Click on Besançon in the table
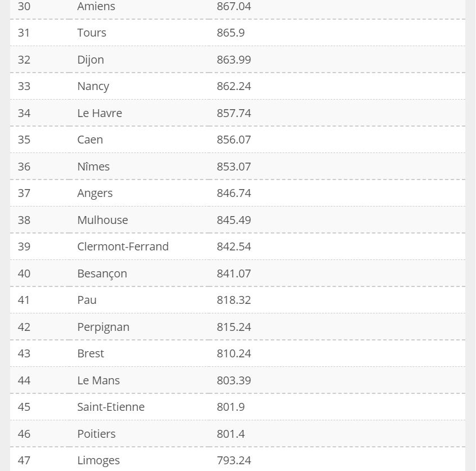476x471 pixels. point(102,273)
